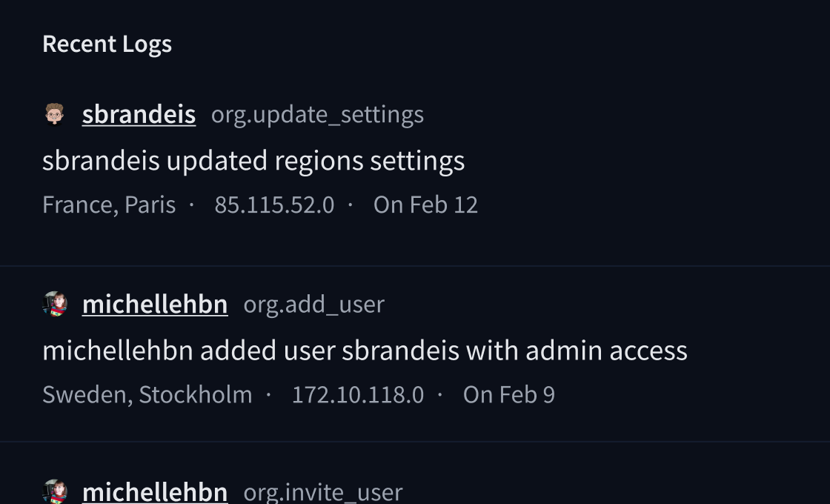Select the org.update_settings event label
The height and width of the screenshot is (504, 830).
[317, 116]
